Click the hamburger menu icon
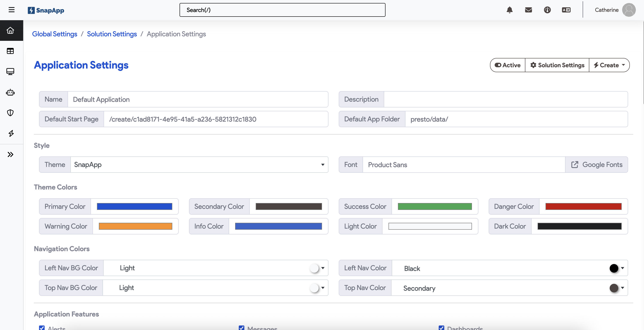644x330 pixels. click(12, 10)
